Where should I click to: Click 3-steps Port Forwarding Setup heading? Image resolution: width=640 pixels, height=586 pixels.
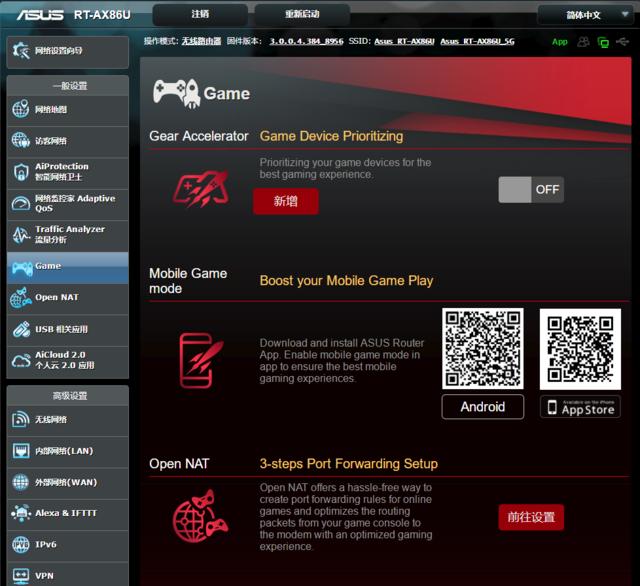click(x=349, y=464)
